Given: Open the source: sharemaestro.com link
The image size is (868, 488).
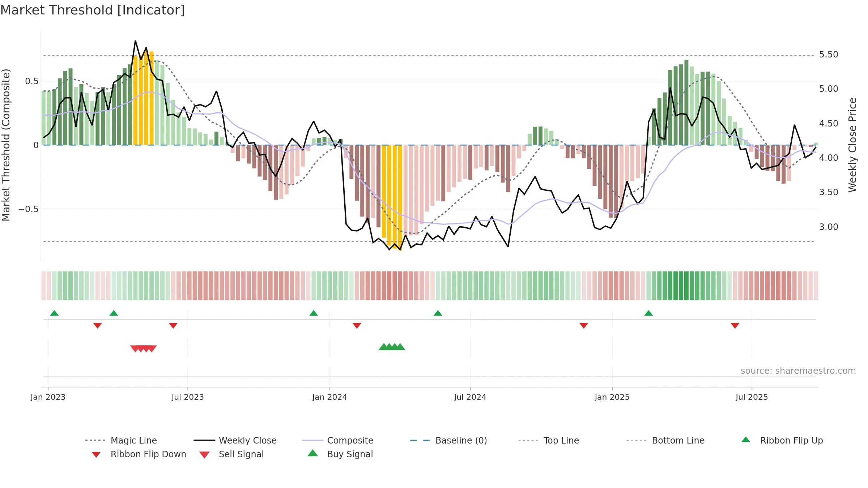Looking at the screenshot, I should point(798,371).
